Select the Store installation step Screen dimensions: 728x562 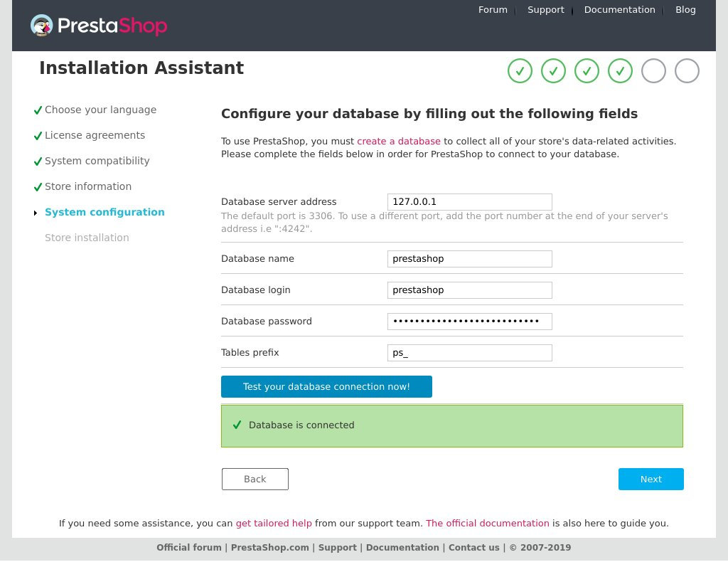click(87, 238)
